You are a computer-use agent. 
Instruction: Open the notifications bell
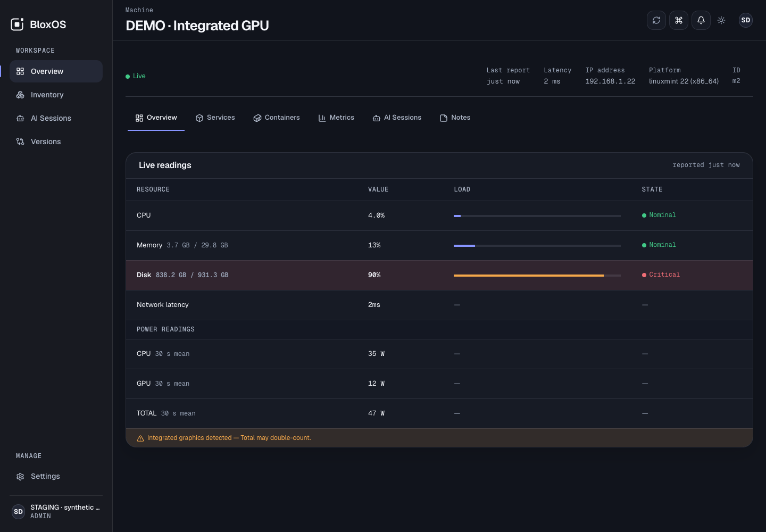pos(701,20)
